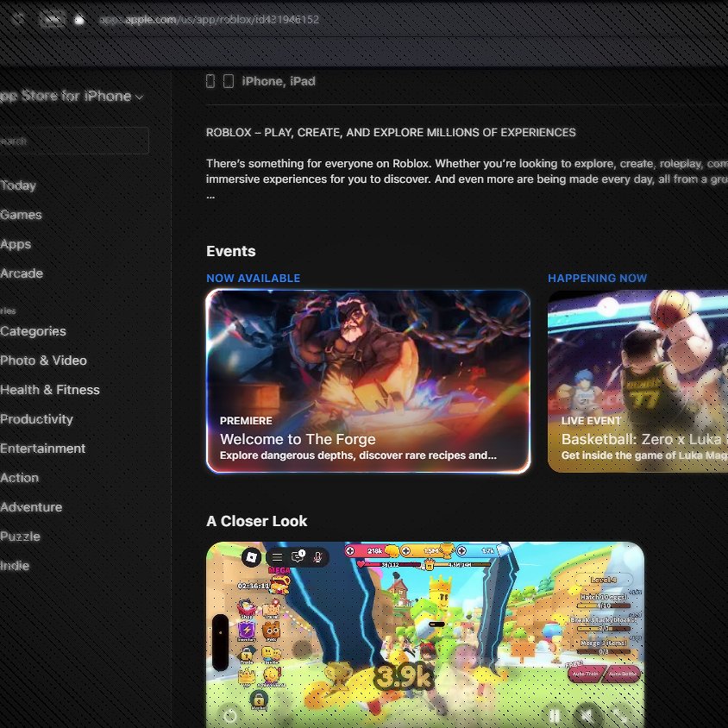Click the ROBLOX – PLAY, CREATE, AND EXPLORE headline
Viewport: 728px width, 728px height.
391,132
